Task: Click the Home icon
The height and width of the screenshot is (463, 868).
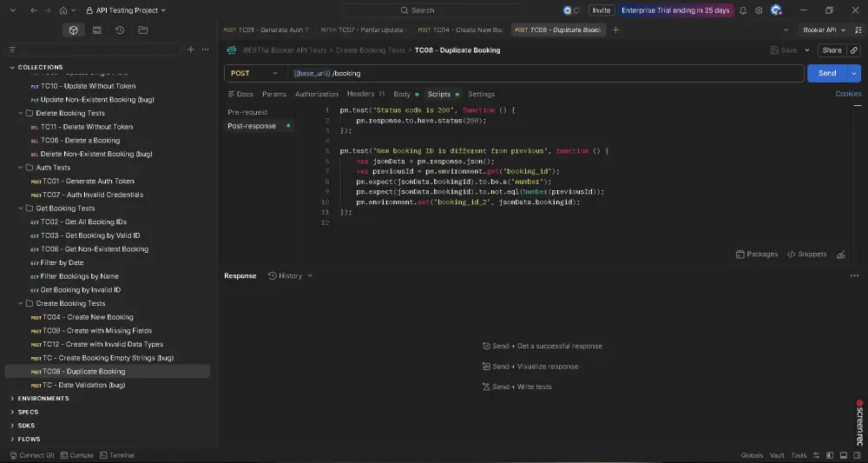Action: click(63, 10)
